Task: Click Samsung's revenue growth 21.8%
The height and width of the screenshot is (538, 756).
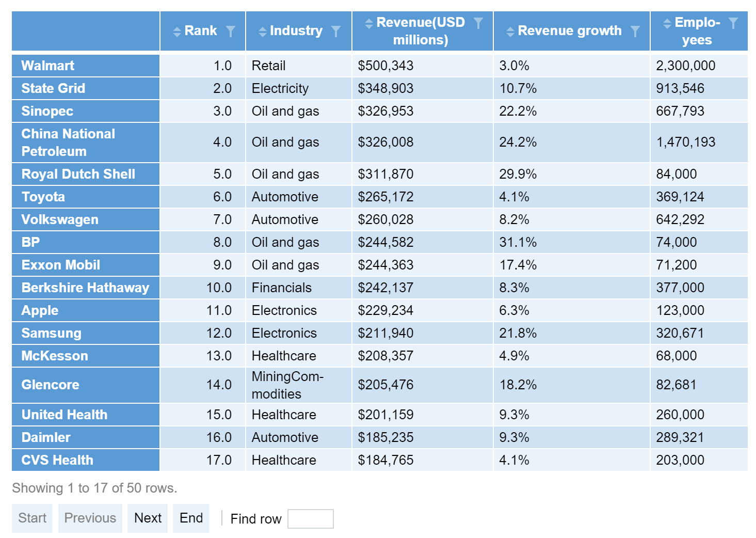Action: 572,333
